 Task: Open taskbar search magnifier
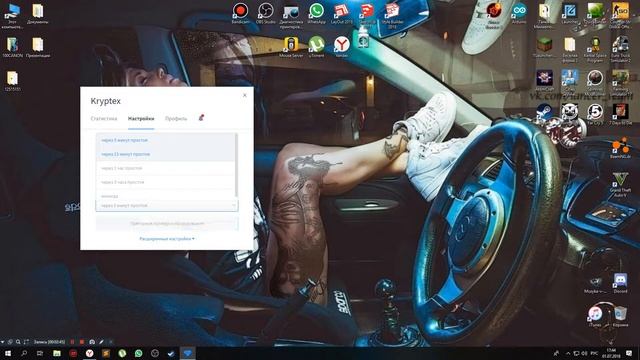24,353
